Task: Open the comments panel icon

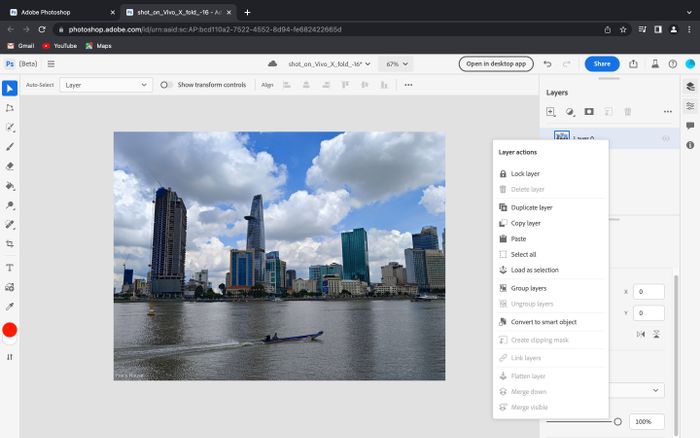Action: point(690,125)
